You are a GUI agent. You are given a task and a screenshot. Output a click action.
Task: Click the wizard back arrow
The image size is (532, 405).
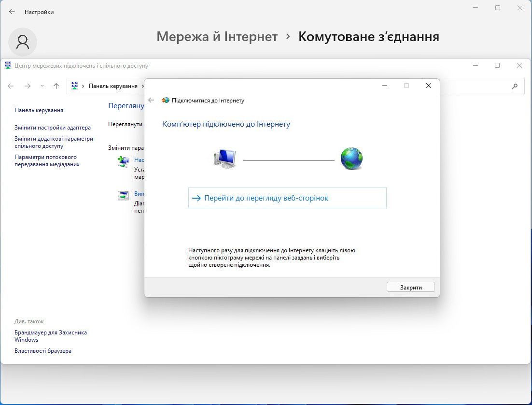pos(151,100)
